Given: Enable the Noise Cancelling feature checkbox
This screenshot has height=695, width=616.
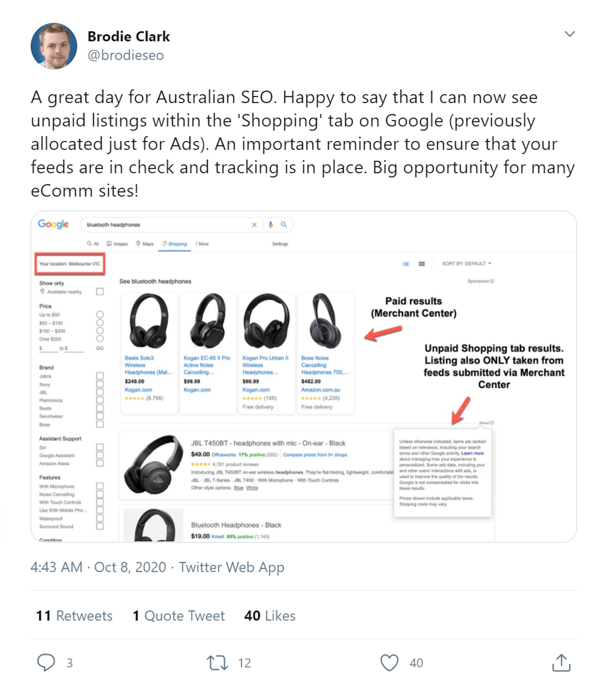Looking at the screenshot, I should (100, 494).
